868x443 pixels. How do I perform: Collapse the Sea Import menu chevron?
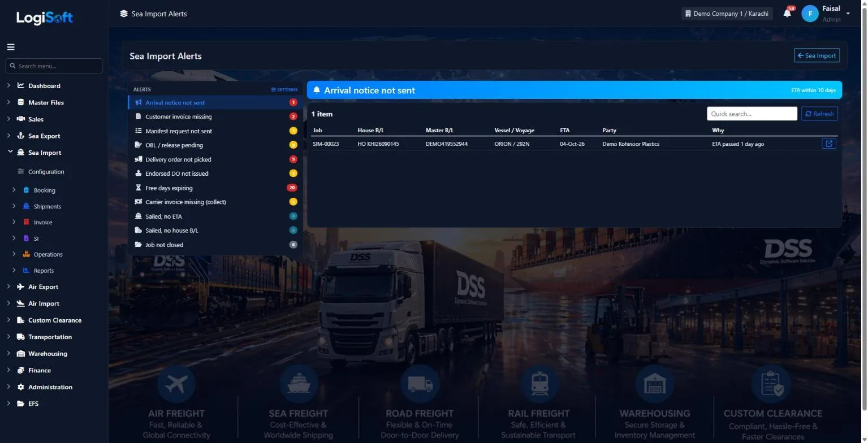click(x=10, y=152)
